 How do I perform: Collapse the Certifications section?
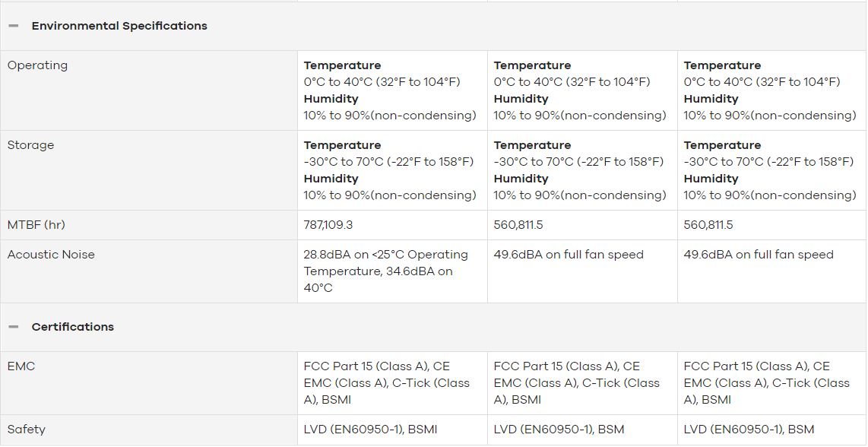[x=14, y=327]
